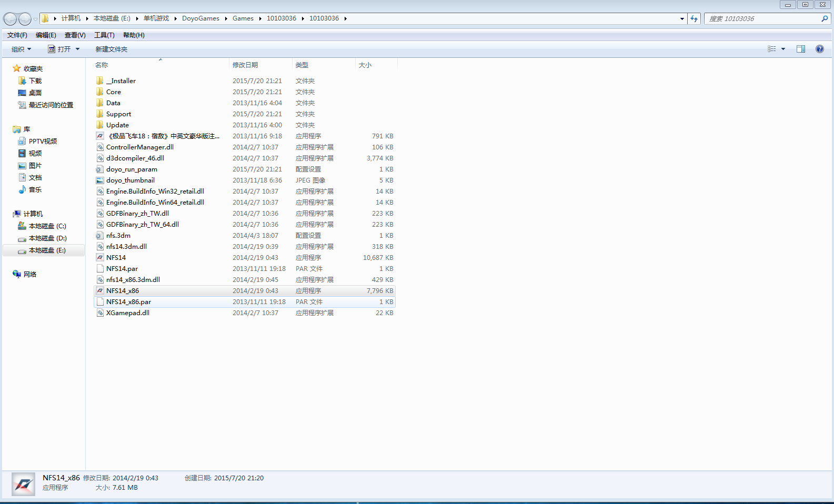The height and width of the screenshot is (504, 834).
Task: Open 本地磁盘 (C:) in sidebar
Action: [47, 226]
